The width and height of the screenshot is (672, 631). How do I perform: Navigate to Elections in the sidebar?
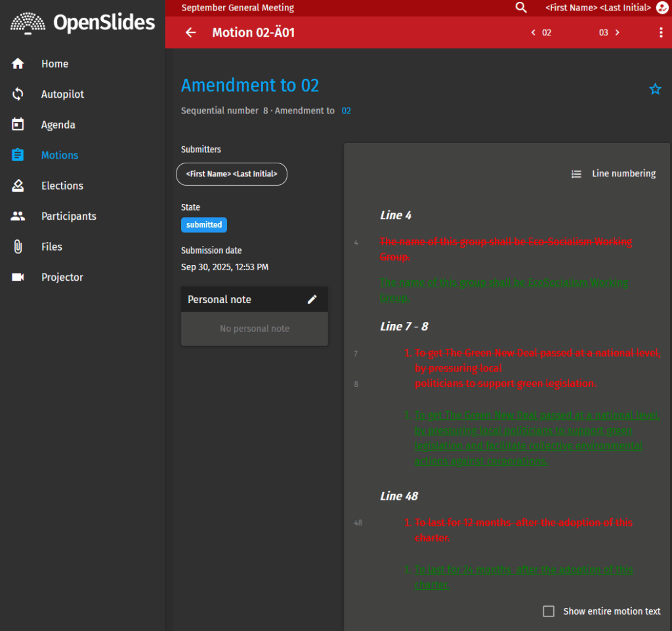coord(62,186)
